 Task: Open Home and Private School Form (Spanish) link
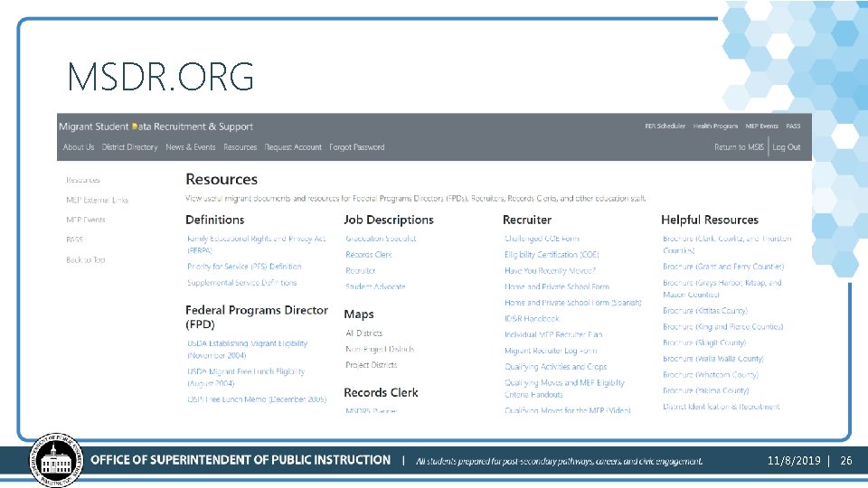pos(573,303)
